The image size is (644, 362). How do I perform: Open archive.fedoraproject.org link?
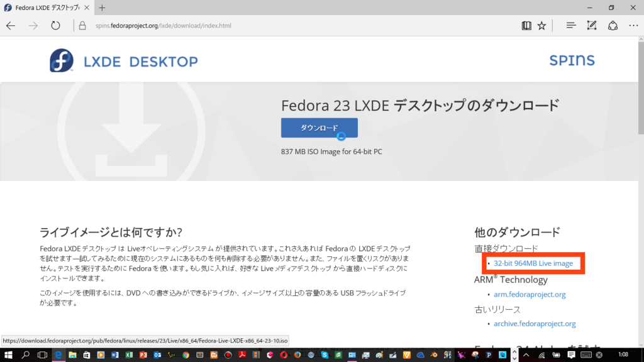535,324
